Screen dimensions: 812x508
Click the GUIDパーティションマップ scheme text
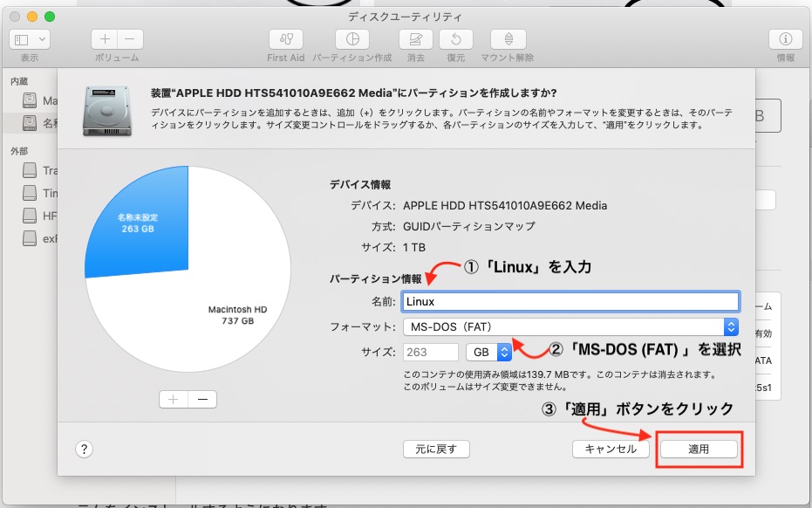tap(469, 226)
